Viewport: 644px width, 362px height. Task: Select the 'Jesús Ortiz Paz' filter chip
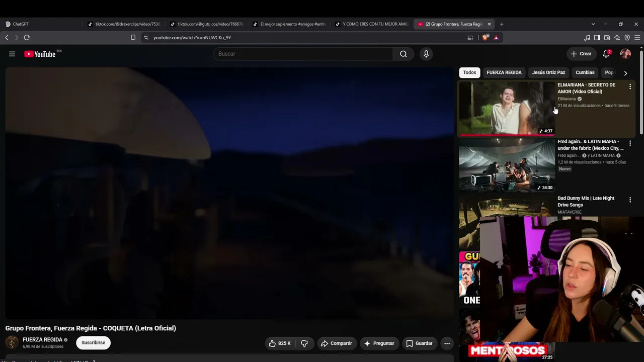[x=548, y=72]
